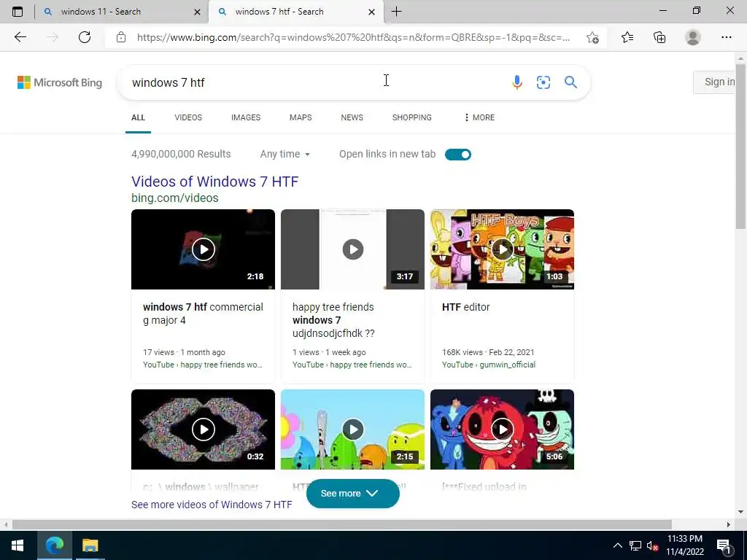Close the windows 7 htf - Search tab
Image resolution: width=747 pixels, height=560 pixels.
coord(371,12)
